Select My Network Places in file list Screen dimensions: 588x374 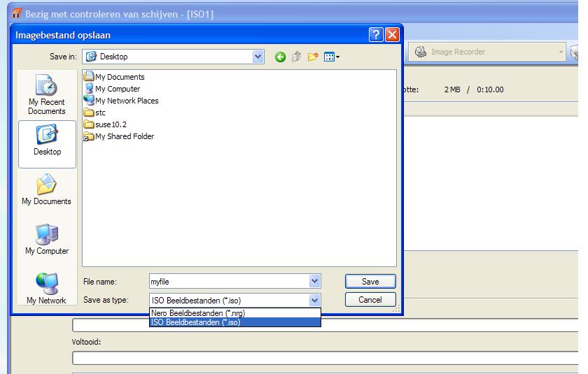[x=121, y=101]
